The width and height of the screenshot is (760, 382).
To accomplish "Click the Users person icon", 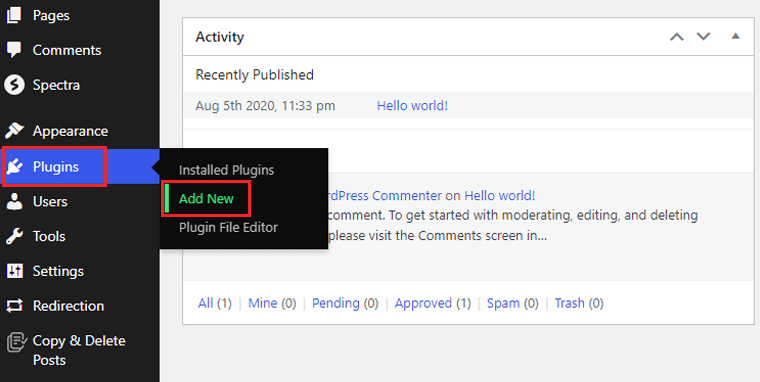I will coord(15,201).
